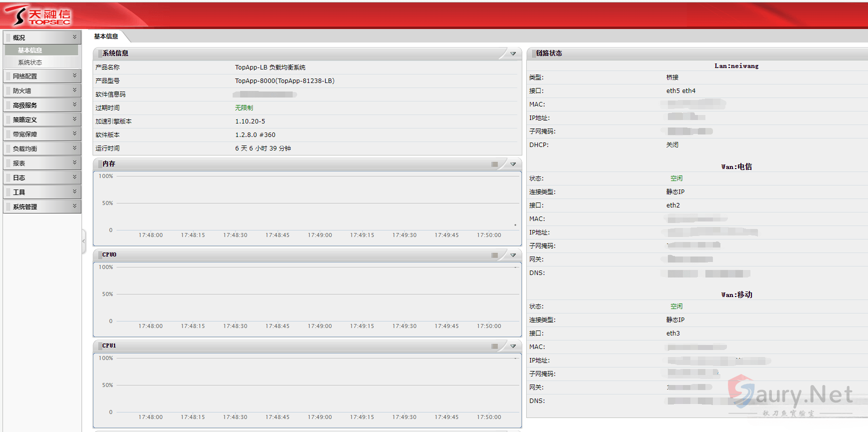
Task: Open the 系统管理 sidebar section
Action: (x=42, y=206)
